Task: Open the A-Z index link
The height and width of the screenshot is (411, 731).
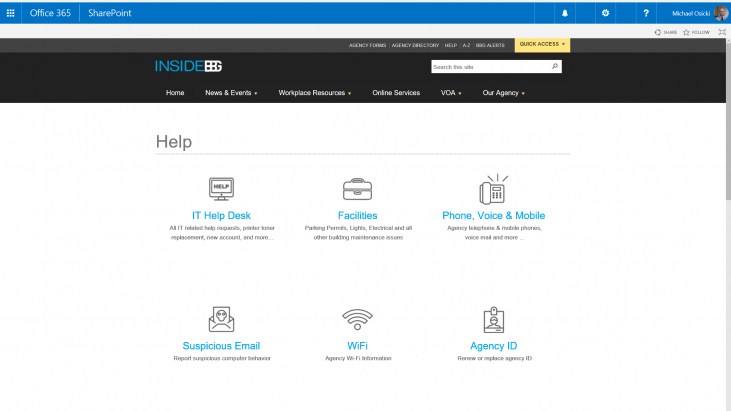Action: click(x=466, y=45)
